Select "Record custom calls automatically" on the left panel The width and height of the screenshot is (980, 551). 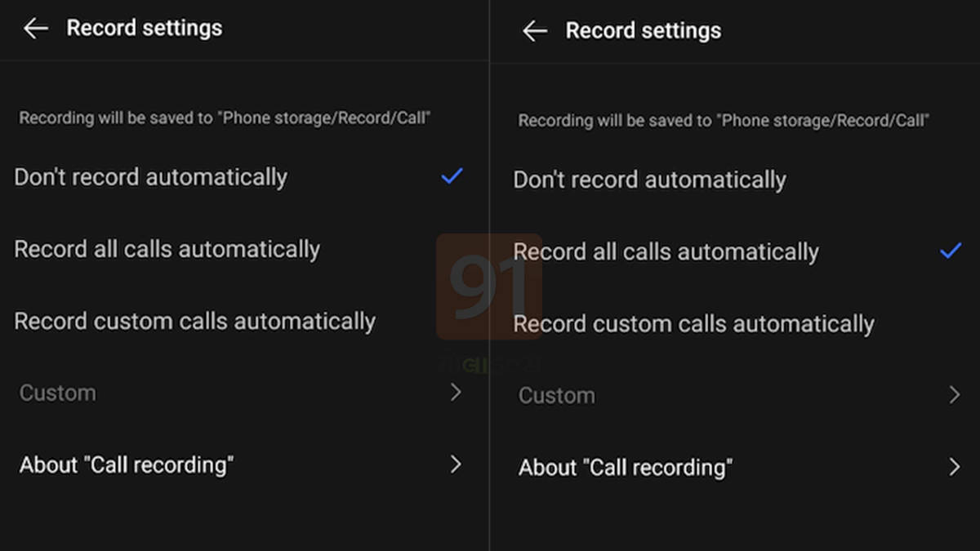coord(194,321)
